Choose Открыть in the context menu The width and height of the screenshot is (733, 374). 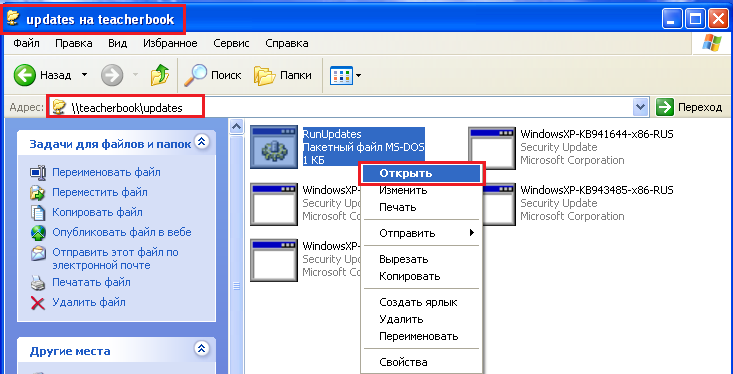[422, 173]
